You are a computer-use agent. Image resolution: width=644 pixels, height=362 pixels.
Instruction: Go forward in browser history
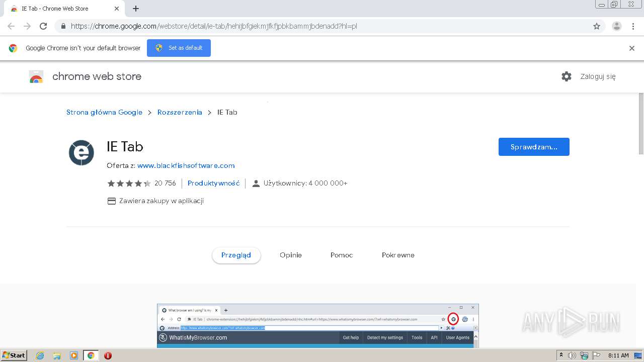point(27,26)
